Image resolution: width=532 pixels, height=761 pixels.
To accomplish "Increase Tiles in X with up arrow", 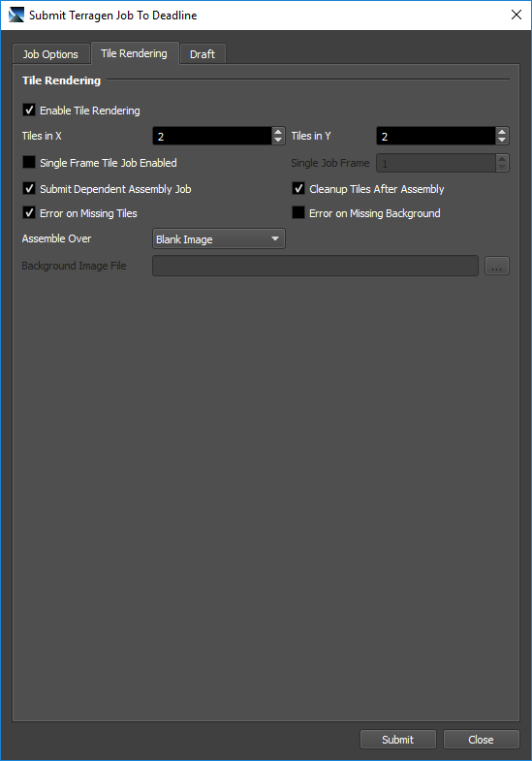I will (278, 132).
